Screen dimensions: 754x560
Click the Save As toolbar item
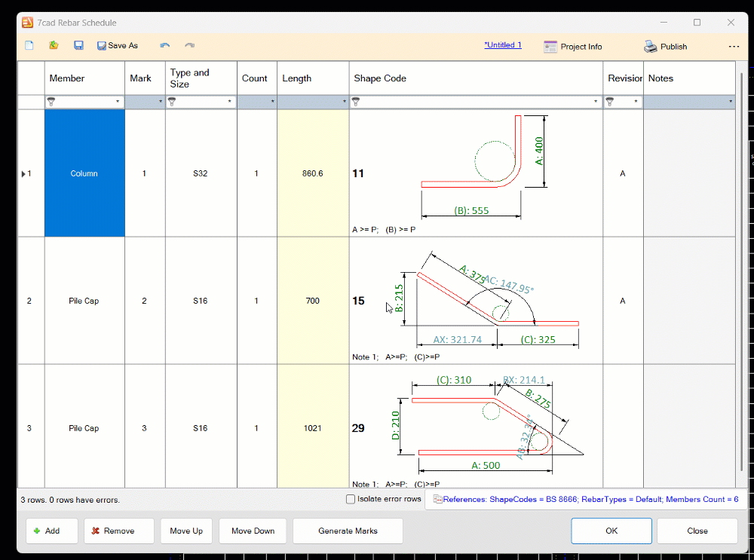coord(118,45)
